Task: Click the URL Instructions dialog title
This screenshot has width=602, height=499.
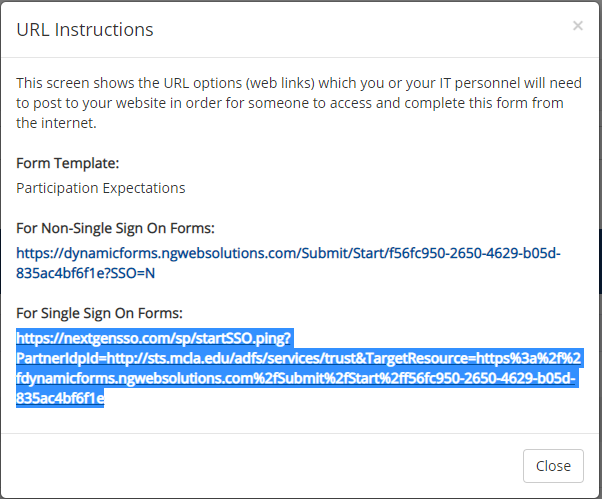Action: tap(85, 30)
